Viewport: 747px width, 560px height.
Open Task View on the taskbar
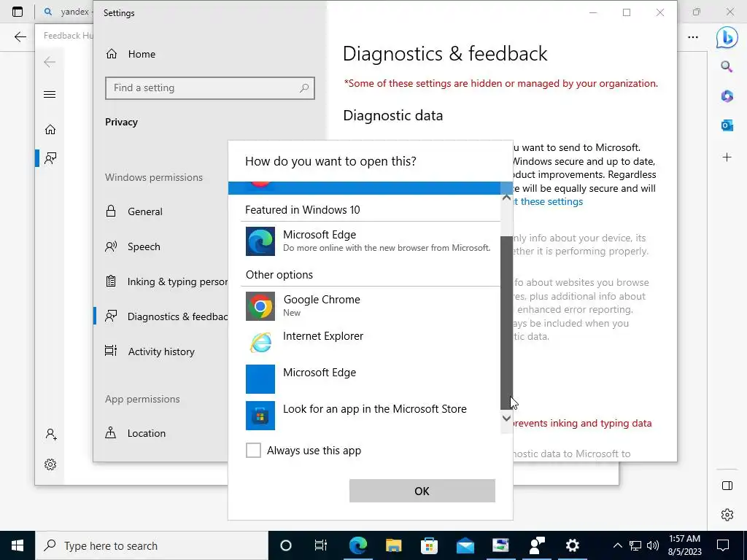[x=321, y=545]
